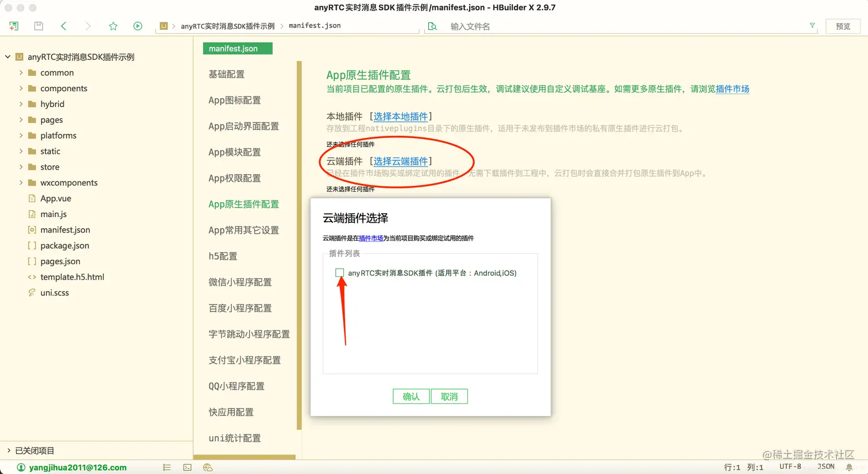
Task: Click the bookmark star icon
Action: click(113, 26)
